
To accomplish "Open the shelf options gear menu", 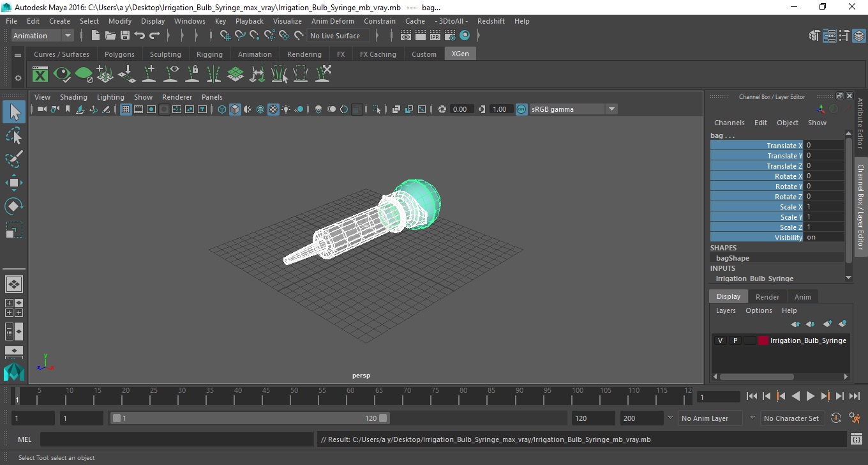I will click(x=18, y=77).
